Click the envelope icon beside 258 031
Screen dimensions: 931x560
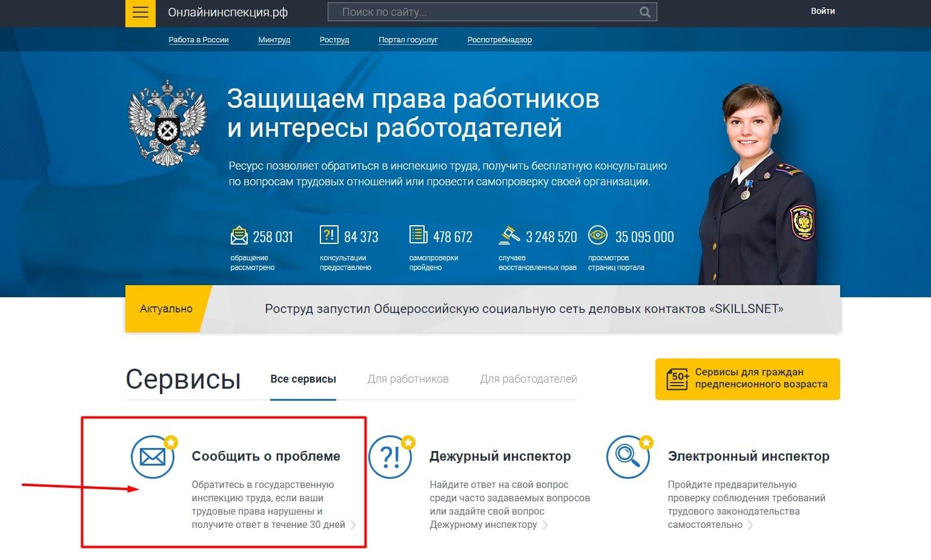(239, 235)
